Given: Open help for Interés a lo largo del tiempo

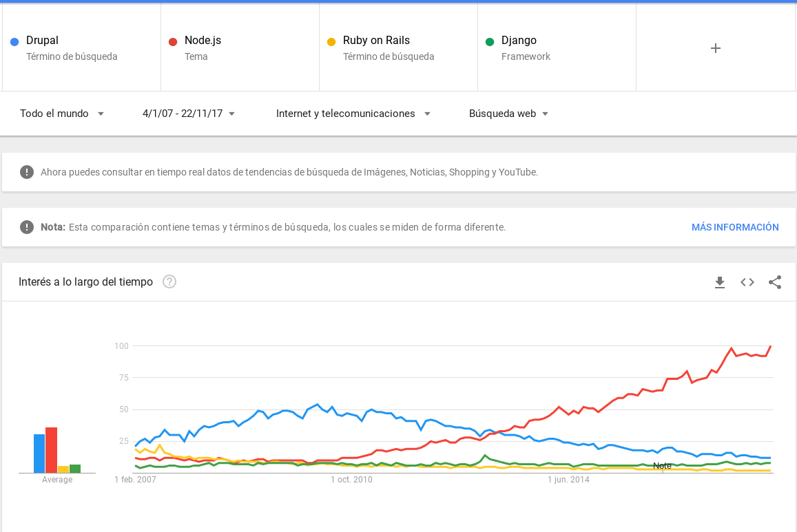Looking at the screenshot, I should click(169, 281).
